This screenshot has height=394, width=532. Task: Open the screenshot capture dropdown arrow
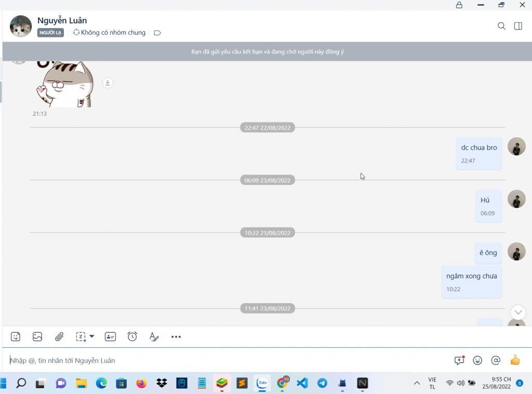coord(92,336)
